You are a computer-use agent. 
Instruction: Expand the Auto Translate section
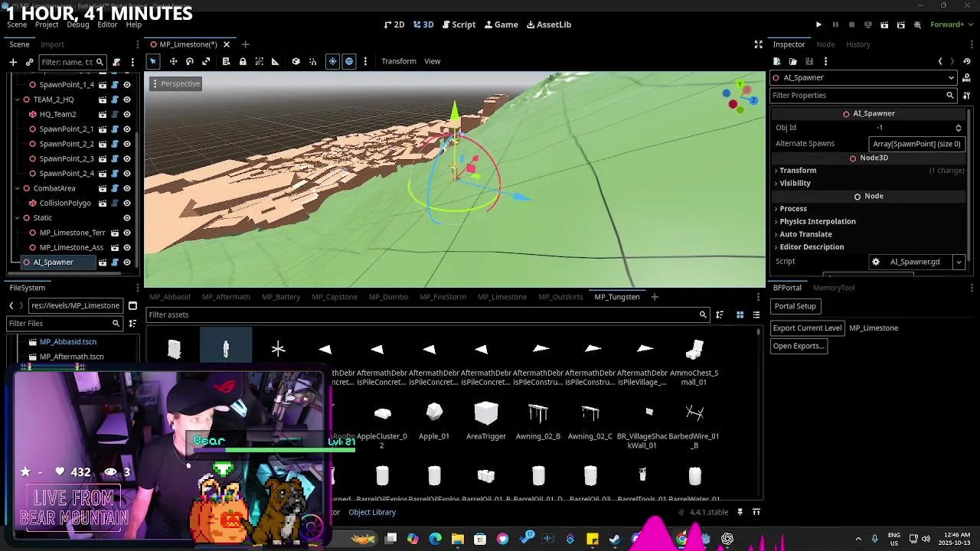pos(870,234)
